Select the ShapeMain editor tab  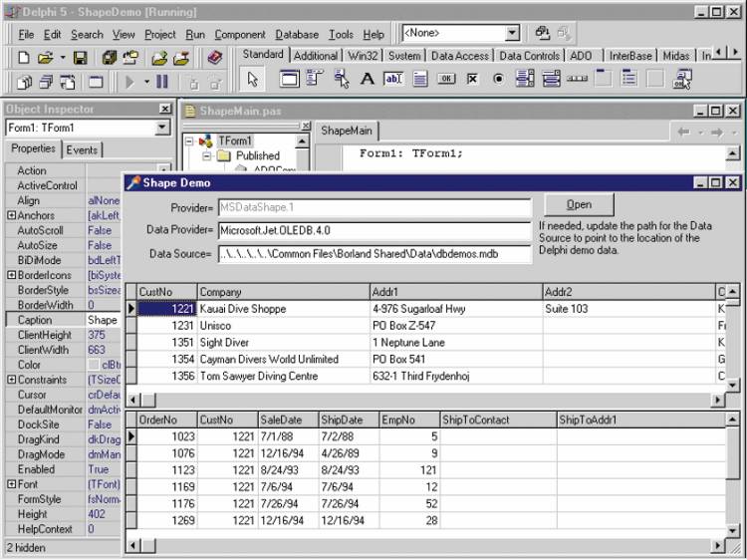click(347, 131)
